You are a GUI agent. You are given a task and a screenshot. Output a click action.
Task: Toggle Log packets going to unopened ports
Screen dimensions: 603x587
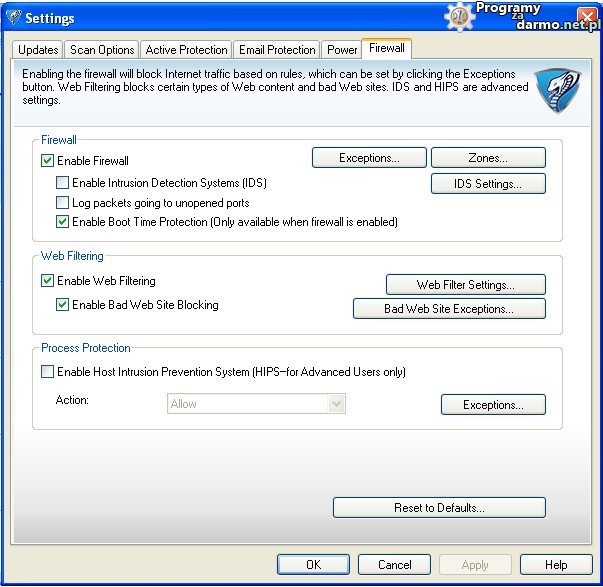pos(63,203)
